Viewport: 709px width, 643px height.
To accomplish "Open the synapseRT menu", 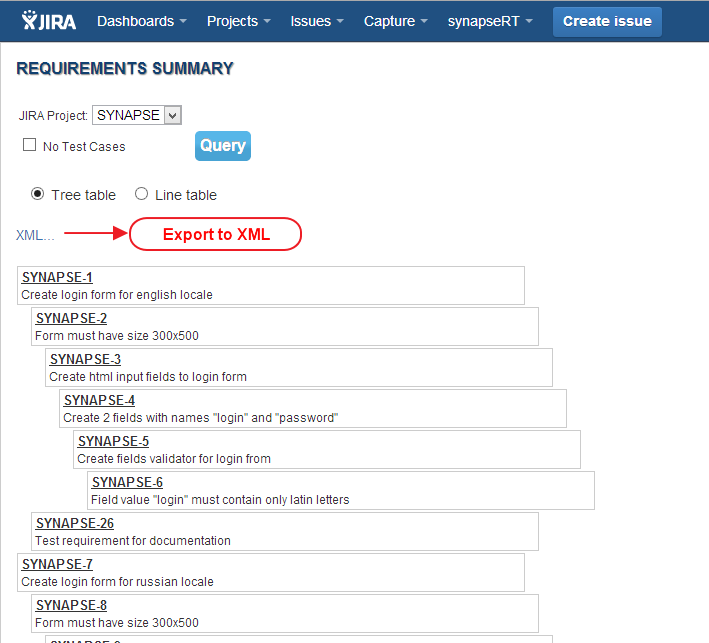I will (x=490, y=21).
